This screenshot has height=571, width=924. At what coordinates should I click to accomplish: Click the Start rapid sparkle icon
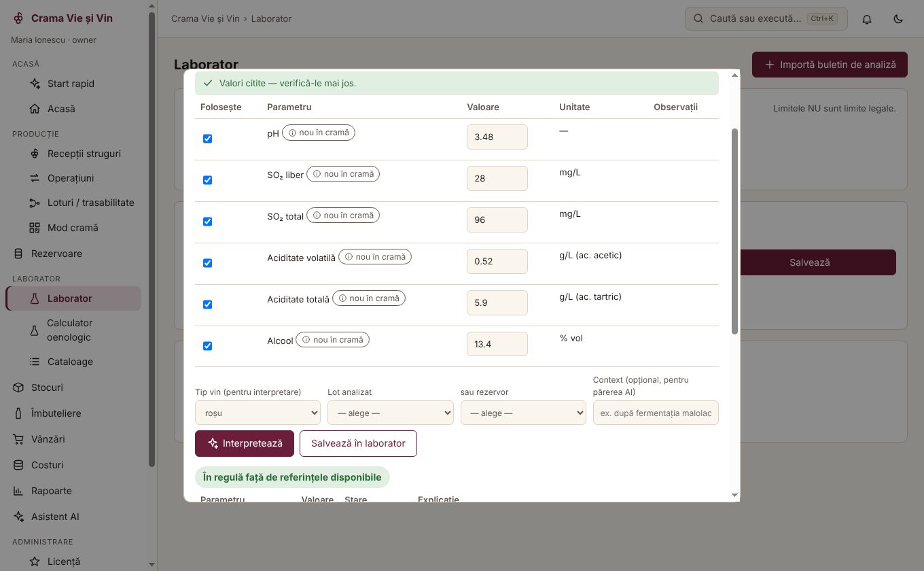pyautogui.click(x=35, y=84)
